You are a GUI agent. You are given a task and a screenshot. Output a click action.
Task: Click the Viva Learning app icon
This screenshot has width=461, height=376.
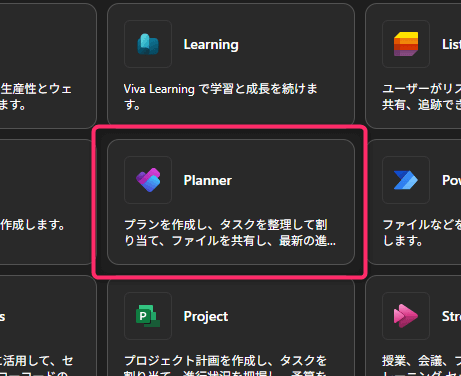(x=148, y=44)
